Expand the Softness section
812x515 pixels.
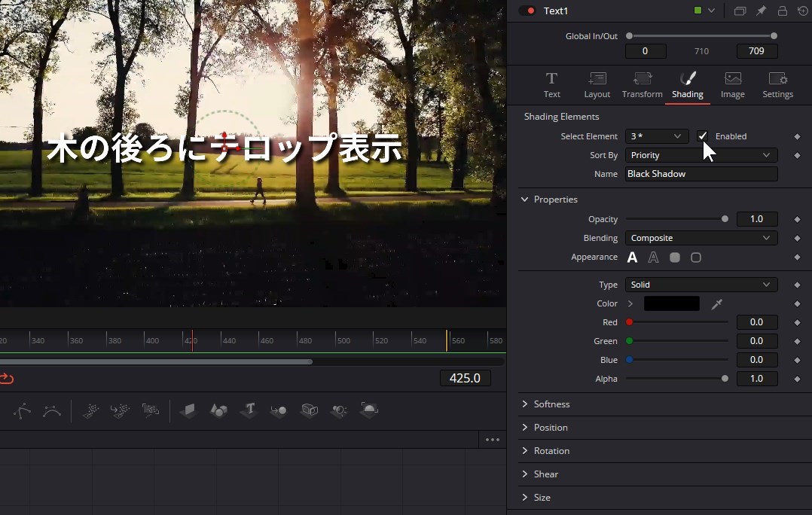524,404
